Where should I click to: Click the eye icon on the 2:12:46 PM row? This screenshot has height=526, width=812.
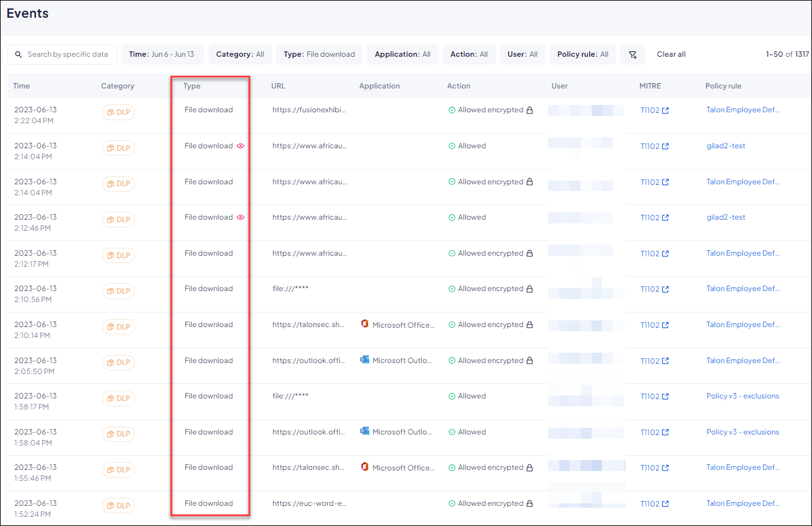(x=241, y=217)
